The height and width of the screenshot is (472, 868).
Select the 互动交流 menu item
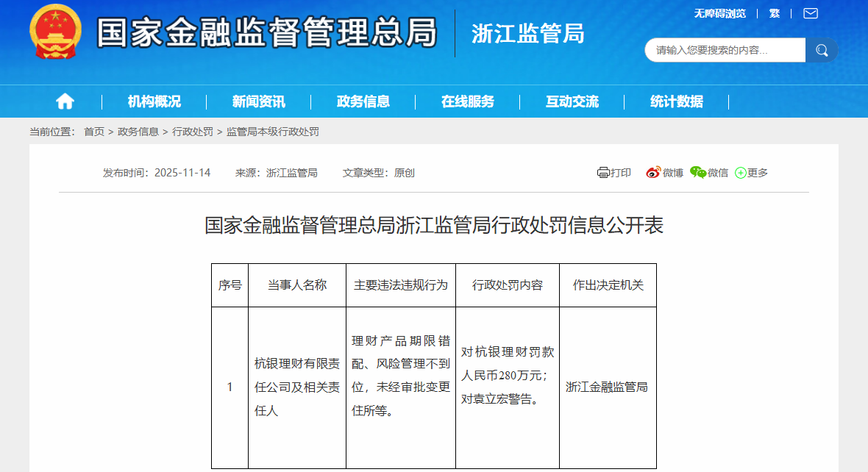tap(572, 101)
